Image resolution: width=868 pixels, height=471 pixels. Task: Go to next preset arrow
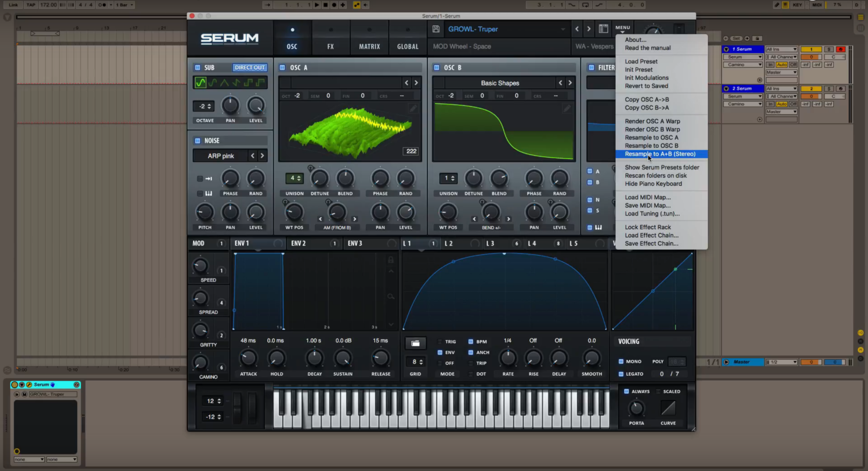(589, 29)
